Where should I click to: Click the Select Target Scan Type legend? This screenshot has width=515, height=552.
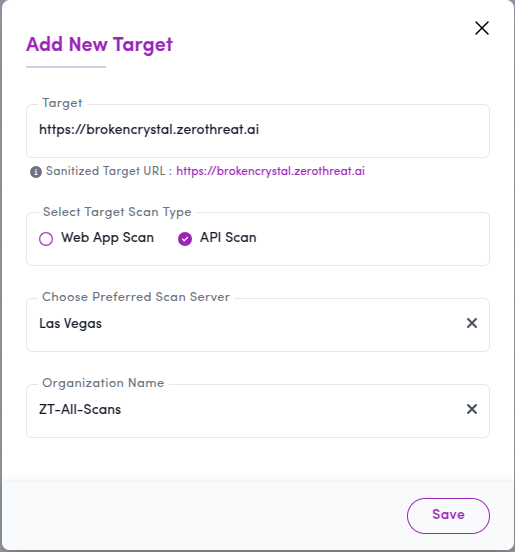(x=117, y=212)
